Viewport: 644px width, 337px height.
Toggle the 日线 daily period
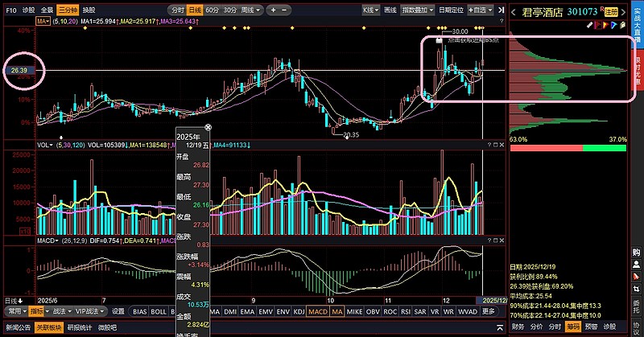195,10
